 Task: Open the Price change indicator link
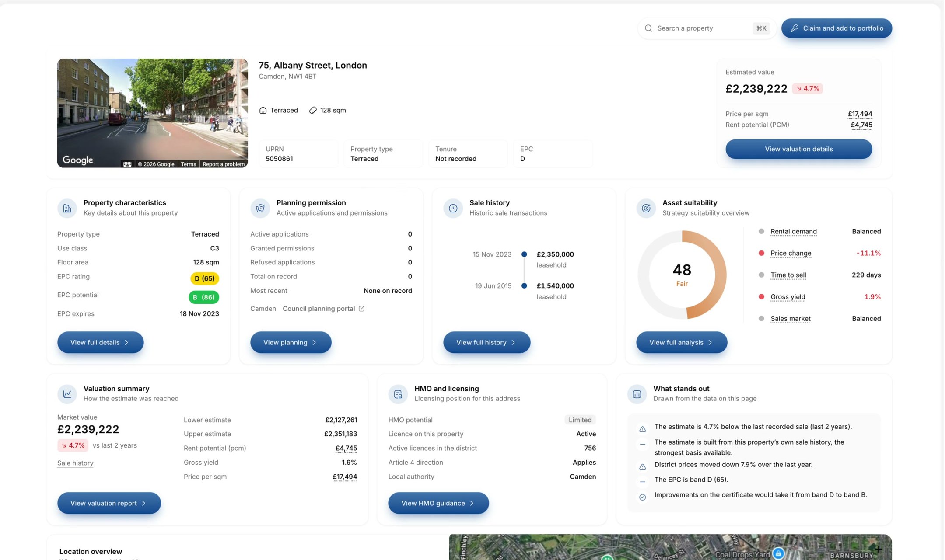(x=791, y=254)
